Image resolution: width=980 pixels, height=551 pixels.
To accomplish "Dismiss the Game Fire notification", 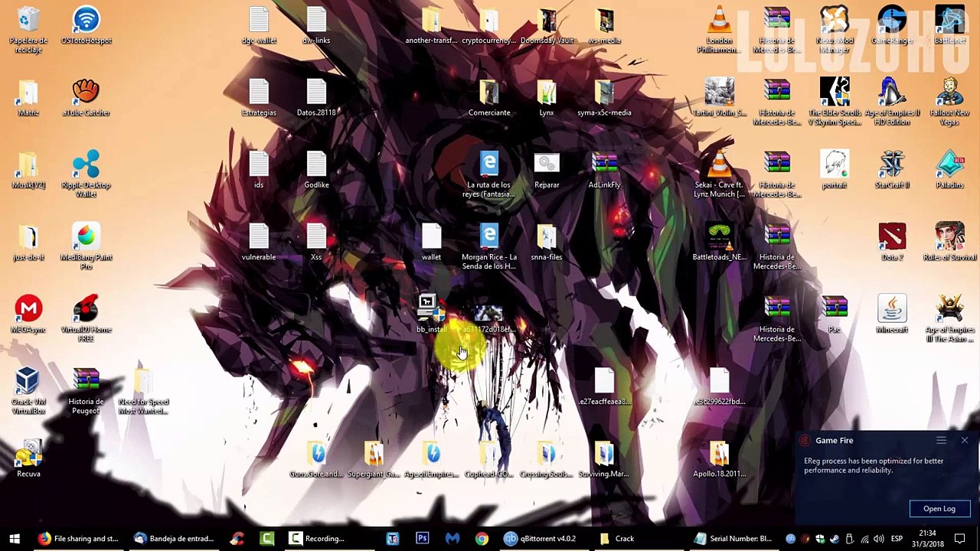I will click(964, 440).
